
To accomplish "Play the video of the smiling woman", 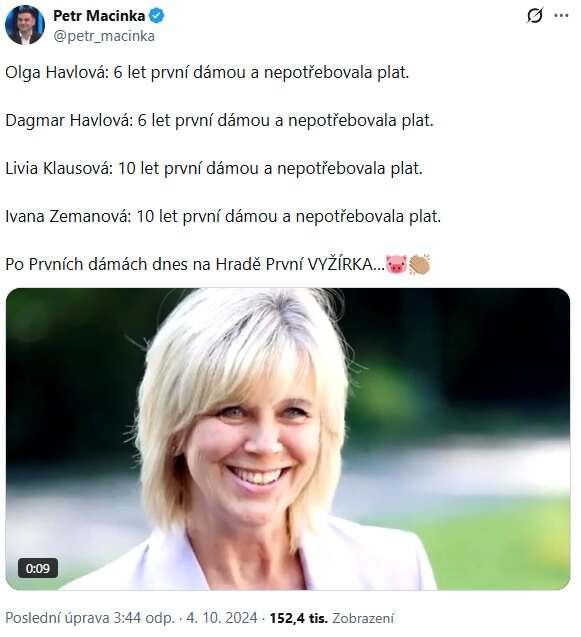I will point(288,439).
